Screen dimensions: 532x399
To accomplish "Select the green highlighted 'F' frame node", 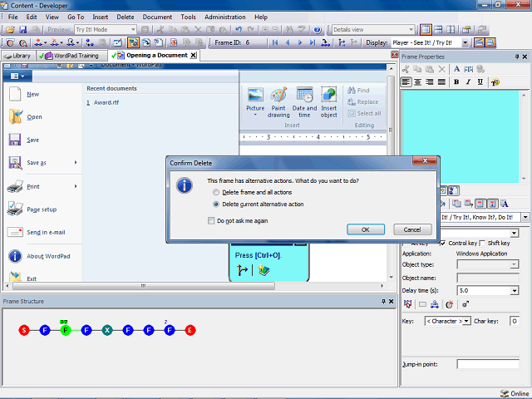I will point(66,330).
